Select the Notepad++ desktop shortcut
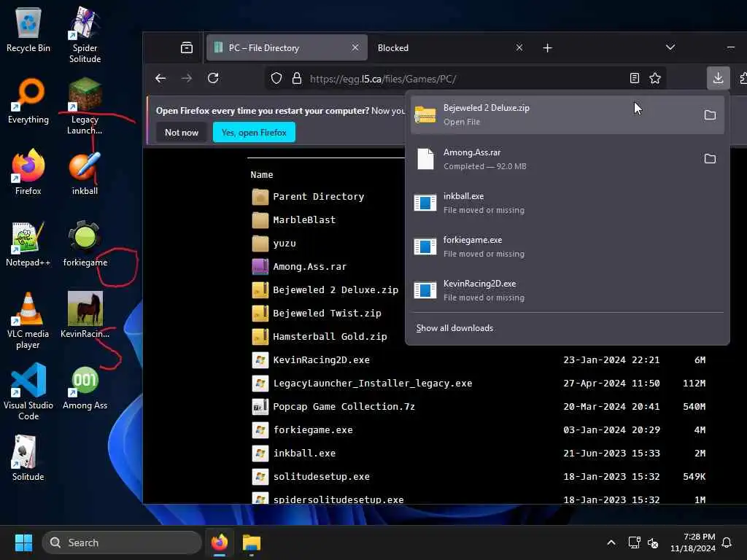747x560 pixels. pos(28,244)
